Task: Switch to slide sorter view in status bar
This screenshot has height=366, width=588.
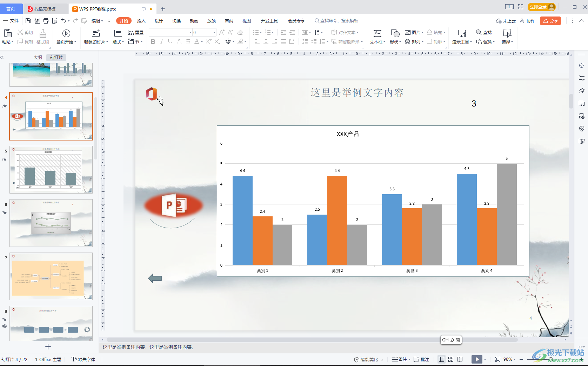Action: coord(451,359)
